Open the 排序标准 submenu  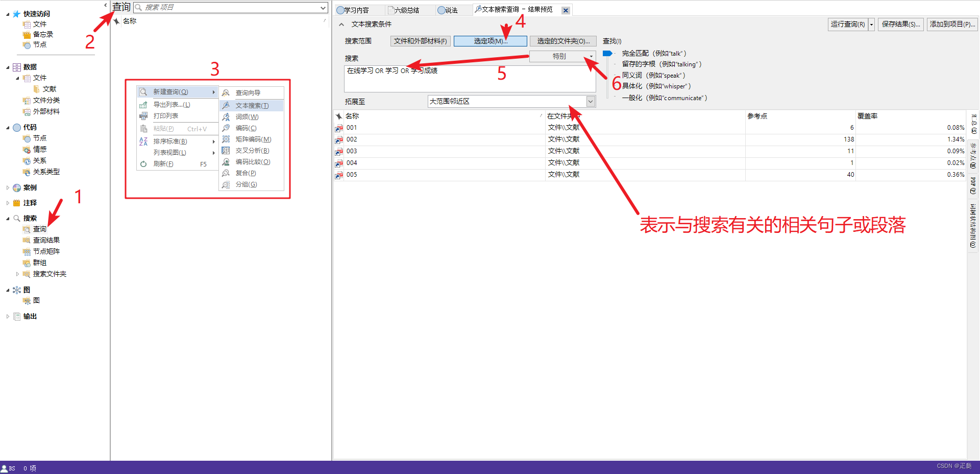(x=177, y=141)
